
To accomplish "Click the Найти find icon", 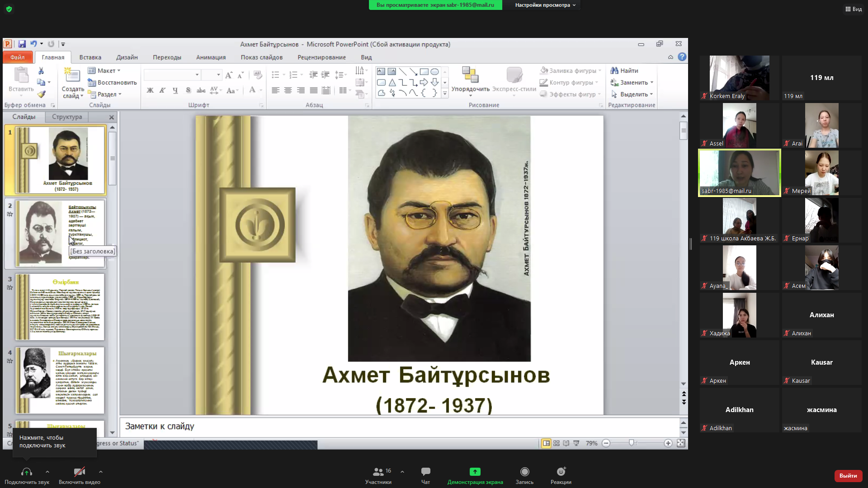I will click(624, 70).
